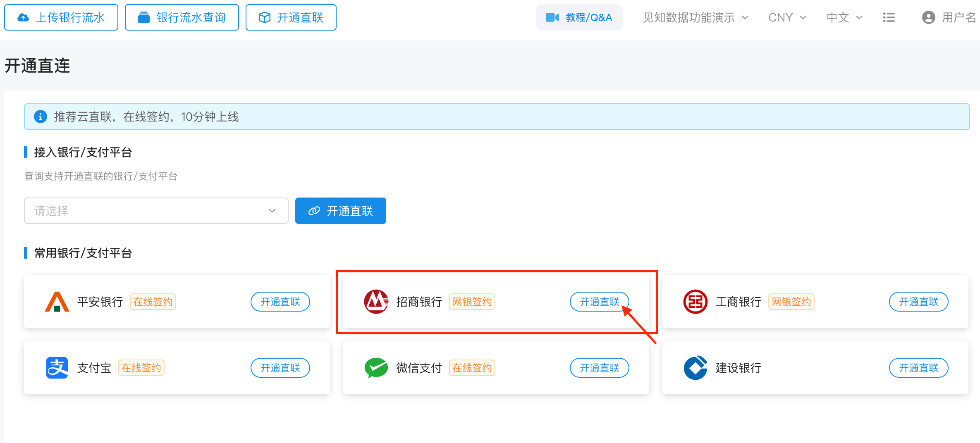Open 教程/Q&A tutorial button
This screenshot has height=443, width=980.
[x=579, y=17]
